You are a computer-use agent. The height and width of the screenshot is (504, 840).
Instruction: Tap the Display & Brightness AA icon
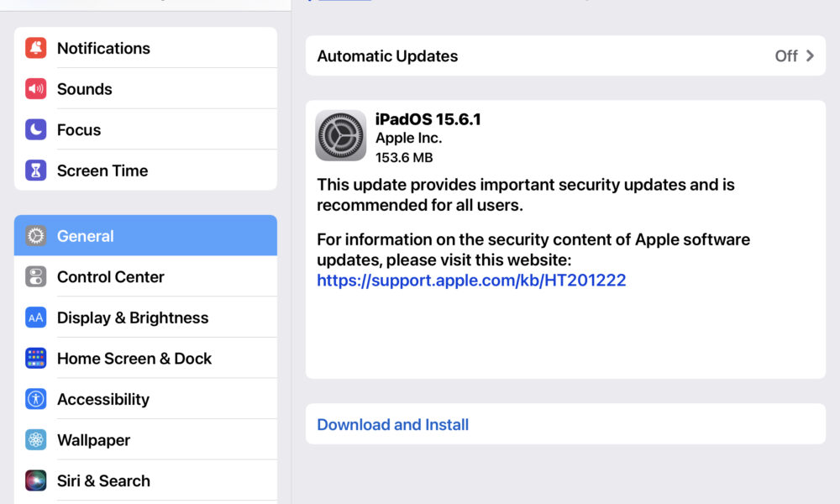36,318
